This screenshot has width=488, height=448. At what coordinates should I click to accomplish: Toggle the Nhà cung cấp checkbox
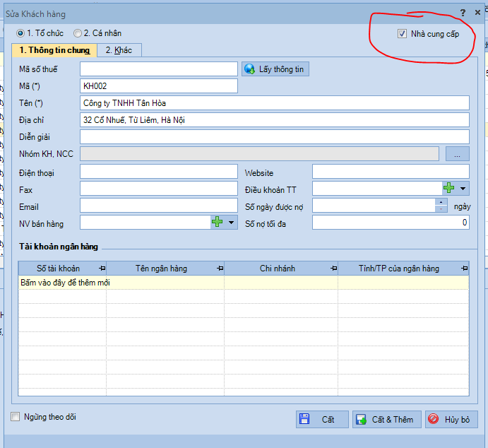coord(402,34)
